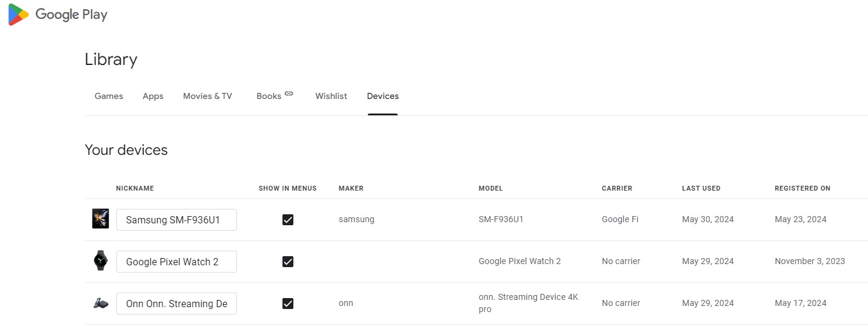The height and width of the screenshot is (326, 868).
Task: Click the link icon beside Books
Action: tap(289, 93)
